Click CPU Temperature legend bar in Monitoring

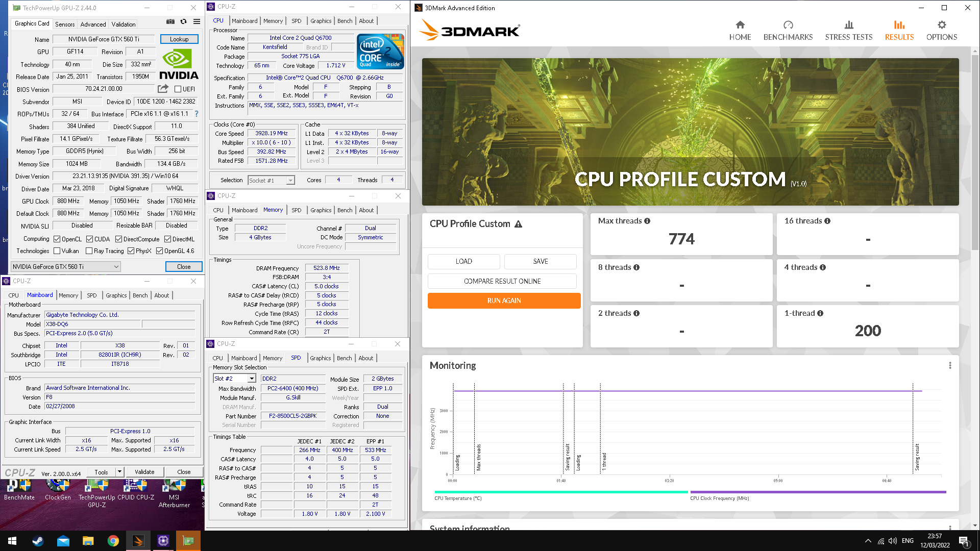[x=561, y=492]
